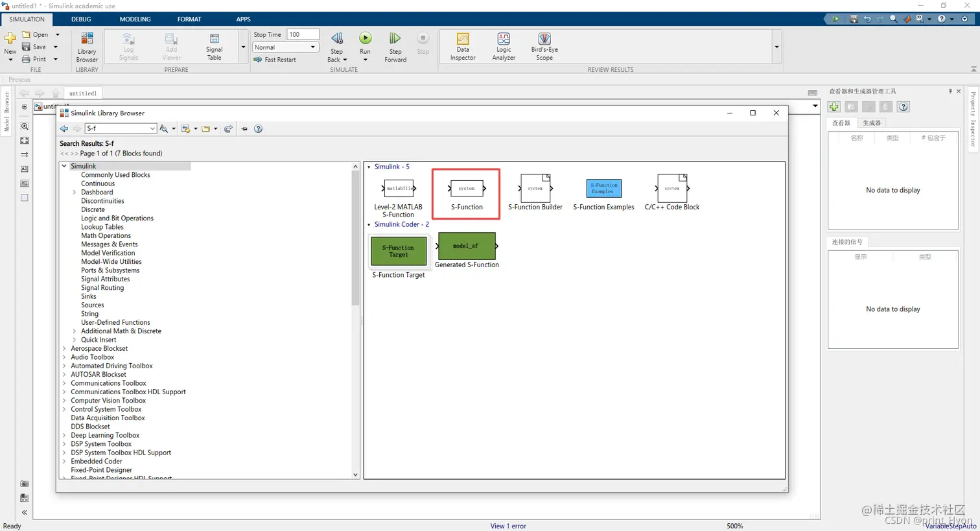
Task: Click the Open file button
Action: (35, 34)
